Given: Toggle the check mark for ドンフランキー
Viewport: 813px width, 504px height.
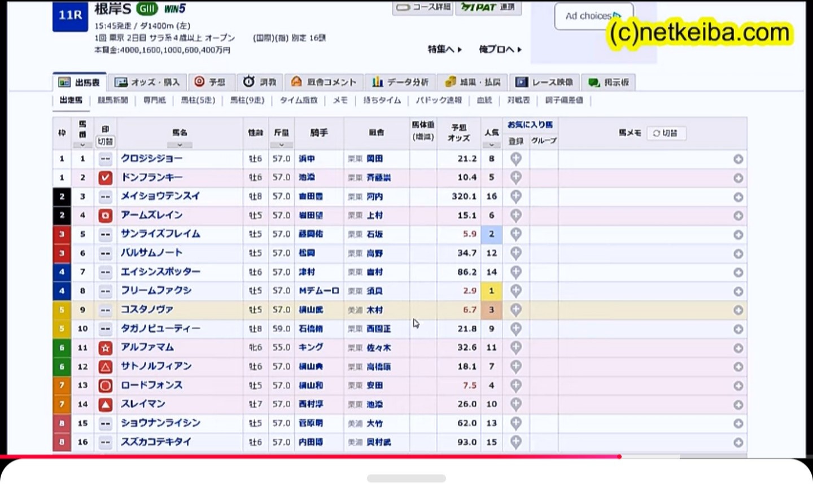Looking at the screenshot, I should point(105,178).
